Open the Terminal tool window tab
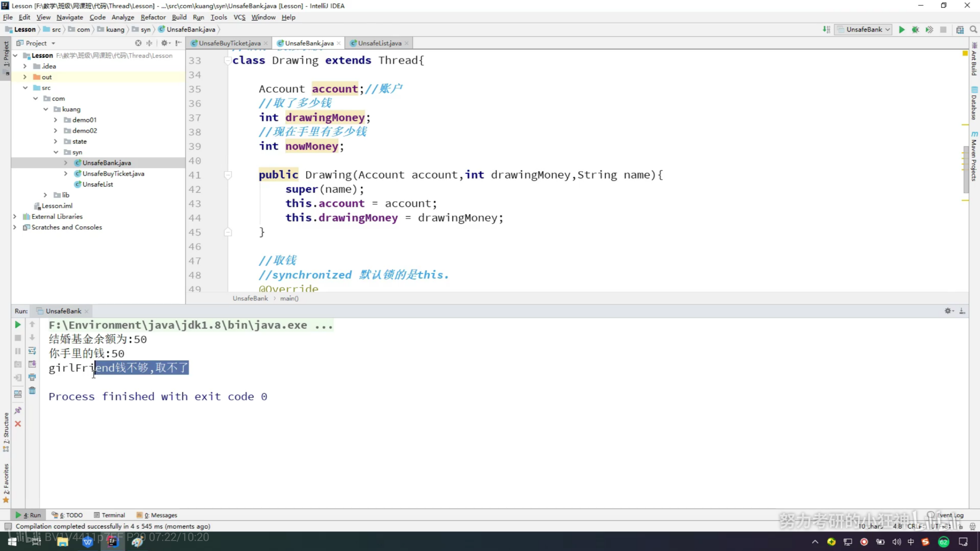Image resolution: width=980 pixels, height=551 pixels. click(110, 515)
